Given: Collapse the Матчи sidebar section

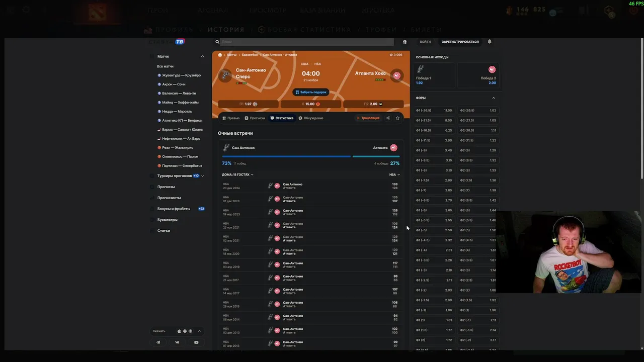Looking at the screenshot, I should [x=202, y=56].
